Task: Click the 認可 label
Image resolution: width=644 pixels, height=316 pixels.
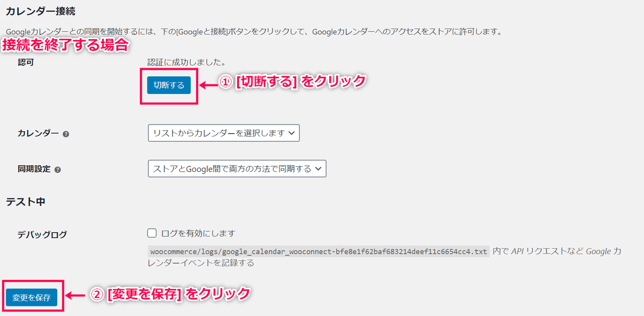Action: pos(26,63)
